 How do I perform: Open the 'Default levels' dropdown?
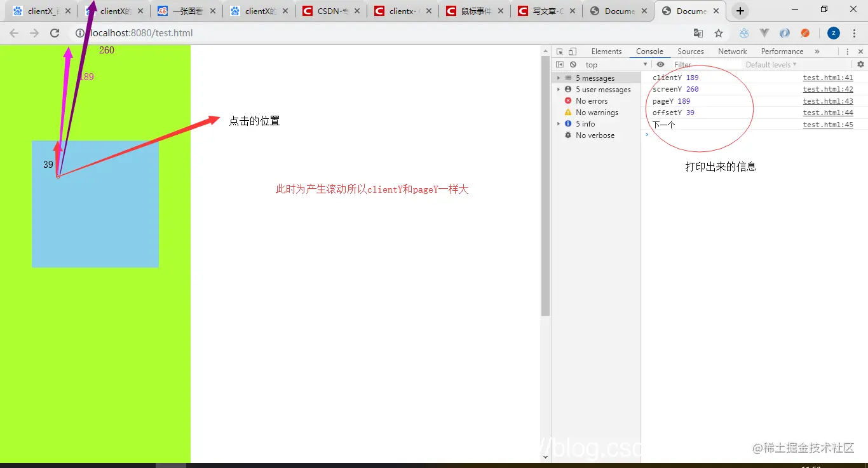(771, 64)
